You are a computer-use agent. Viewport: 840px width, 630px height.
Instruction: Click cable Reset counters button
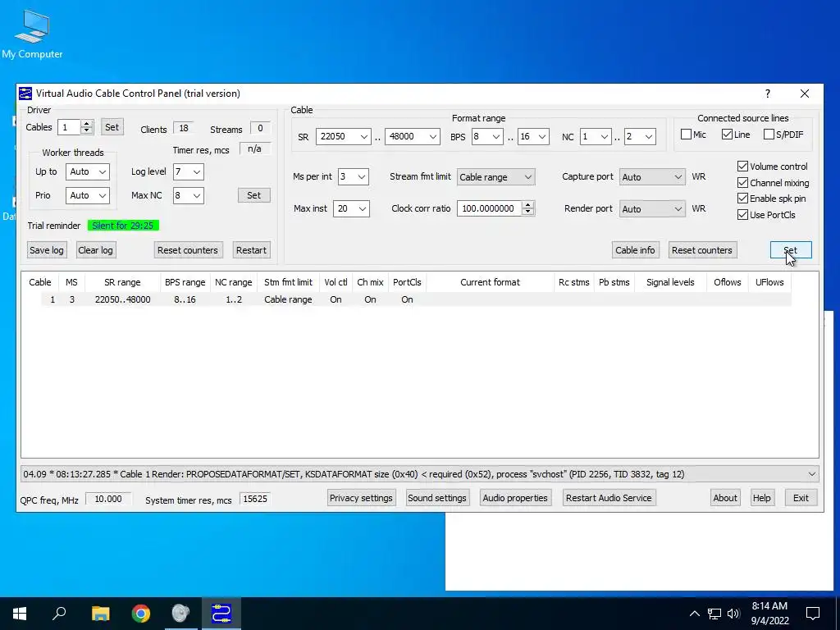(702, 250)
